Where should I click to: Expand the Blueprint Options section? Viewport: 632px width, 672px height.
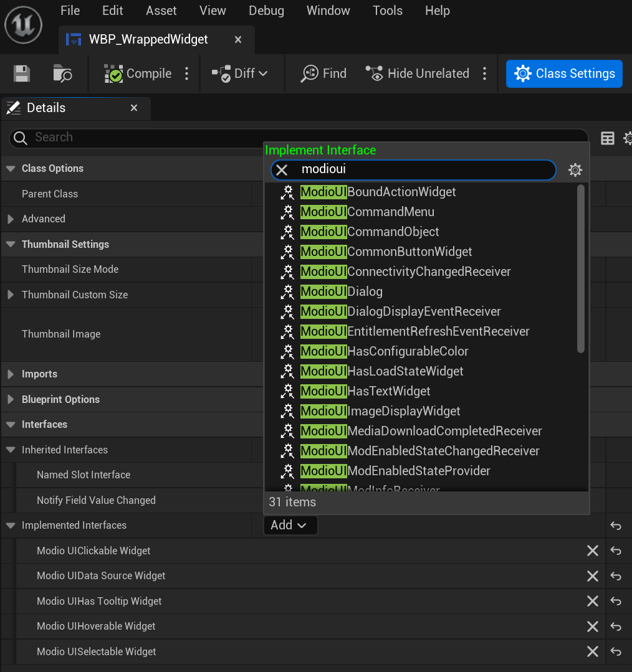pos(11,399)
